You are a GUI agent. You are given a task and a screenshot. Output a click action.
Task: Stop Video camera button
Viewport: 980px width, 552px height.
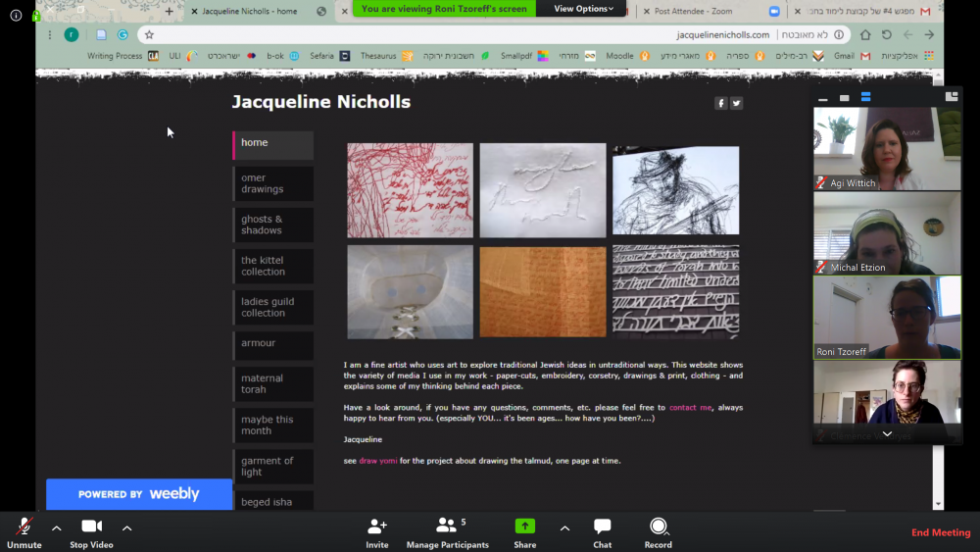click(x=91, y=533)
